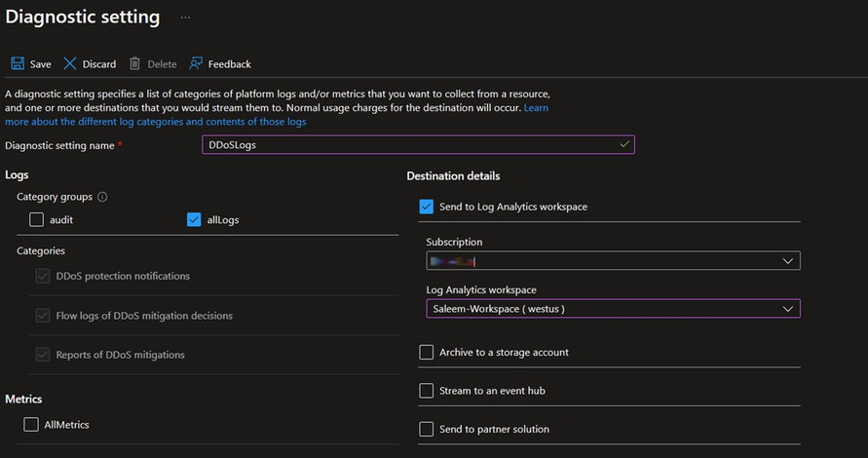Click the info icon next to Category groups
The height and width of the screenshot is (458, 868).
pos(102,197)
